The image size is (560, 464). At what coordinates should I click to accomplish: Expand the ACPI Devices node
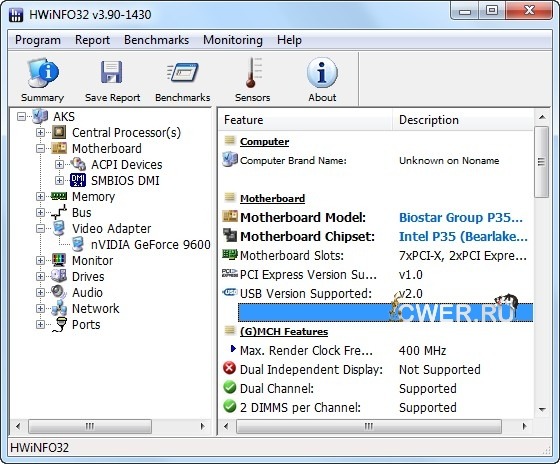pyautogui.click(x=59, y=165)
